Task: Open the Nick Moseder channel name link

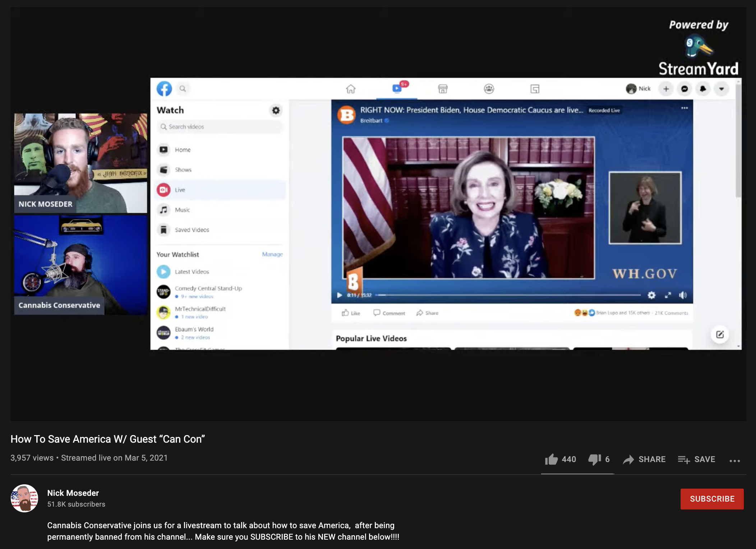Action: (73, 493)
